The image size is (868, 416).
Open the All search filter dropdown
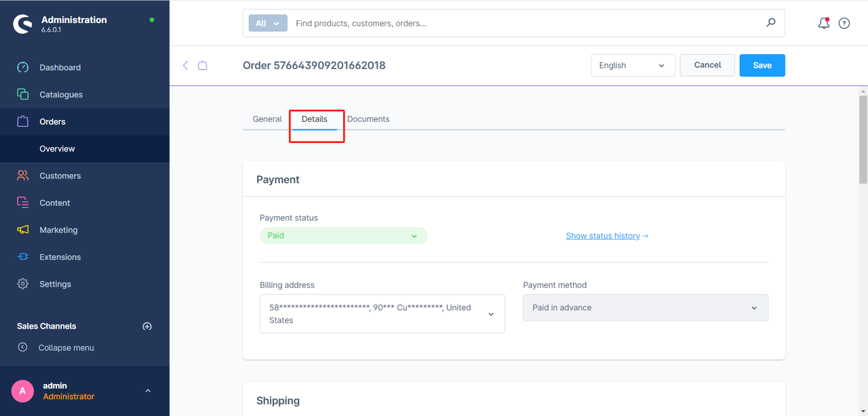coord(268,23)
